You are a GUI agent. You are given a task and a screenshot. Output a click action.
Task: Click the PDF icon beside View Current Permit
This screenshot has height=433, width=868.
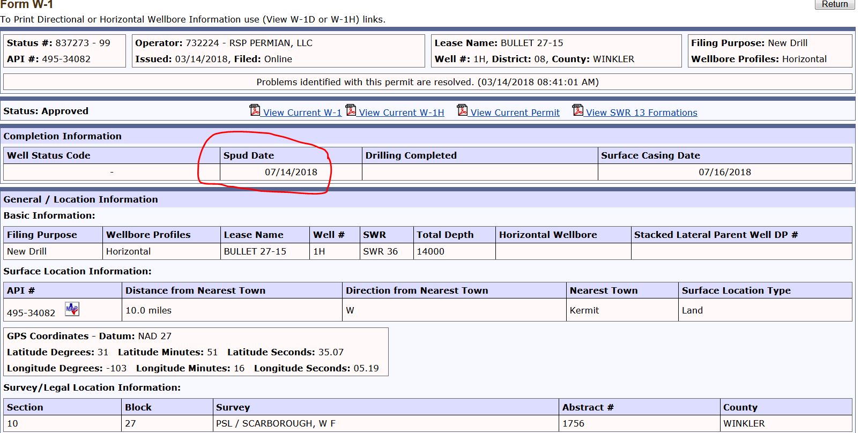(x=462, y=110)
